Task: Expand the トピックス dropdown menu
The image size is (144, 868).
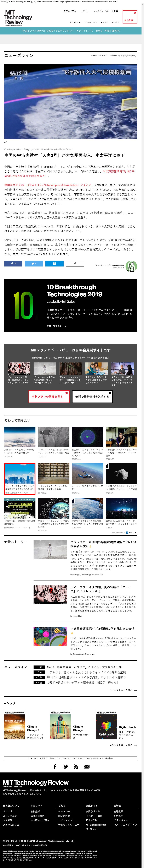Action: (75, 22)
